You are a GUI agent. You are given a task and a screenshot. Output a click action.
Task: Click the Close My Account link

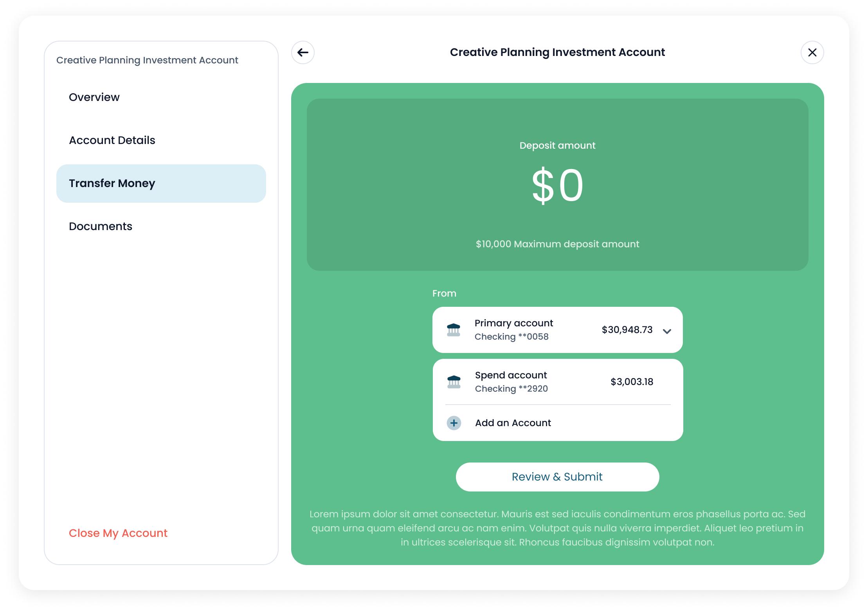[118, 533]
